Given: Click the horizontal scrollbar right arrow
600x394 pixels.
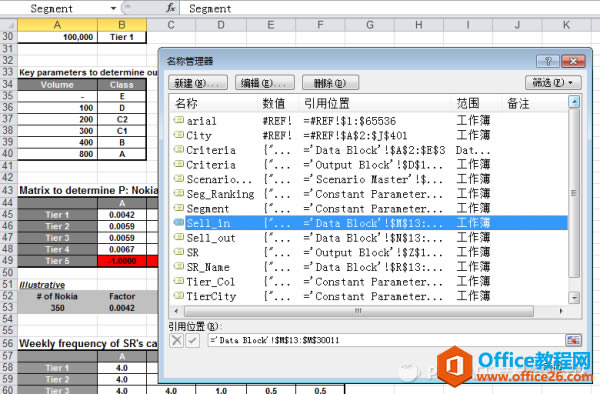Looking at the screenshot, I should click(x=561, y=311).
